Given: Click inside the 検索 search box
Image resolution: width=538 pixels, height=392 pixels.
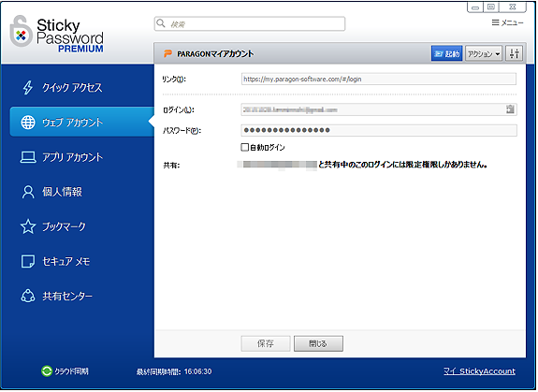Looking at the screenshot, I should click(250, 23).
